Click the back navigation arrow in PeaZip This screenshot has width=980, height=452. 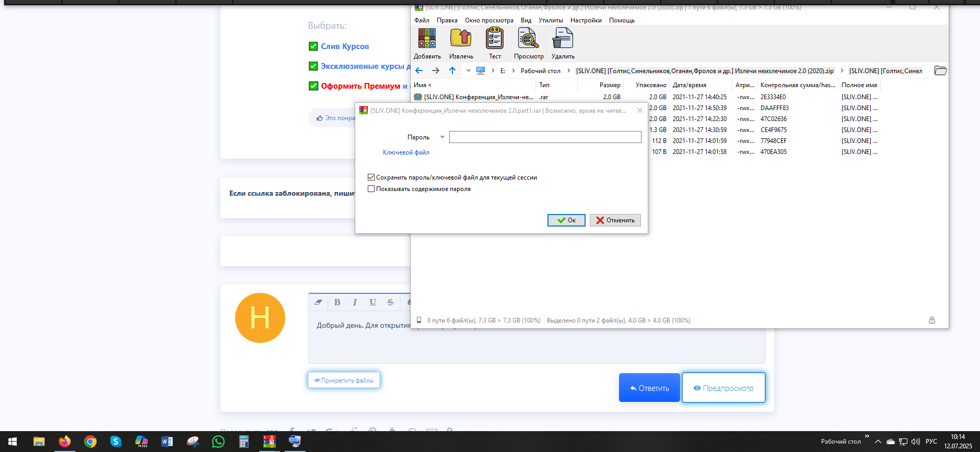(x=419, y=70)
